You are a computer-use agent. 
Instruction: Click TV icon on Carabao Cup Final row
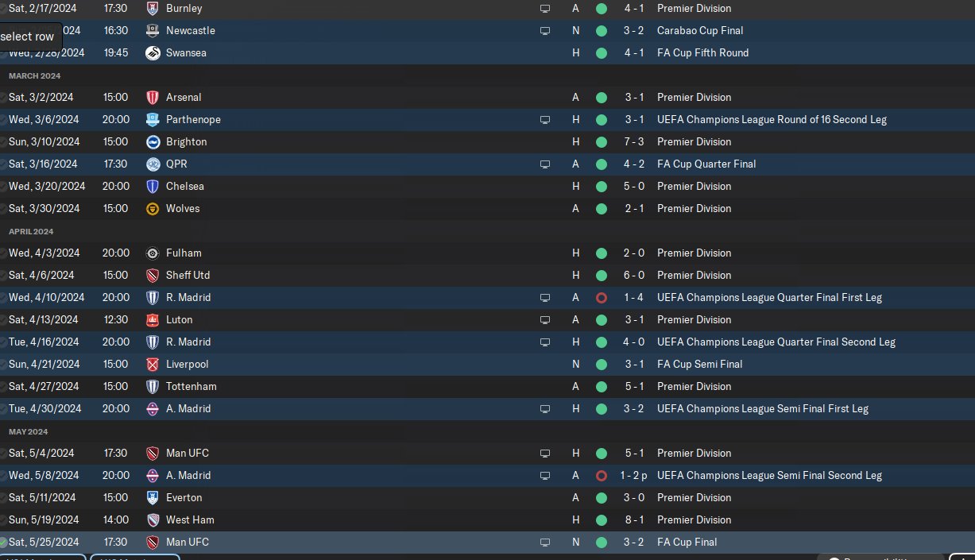545,31
